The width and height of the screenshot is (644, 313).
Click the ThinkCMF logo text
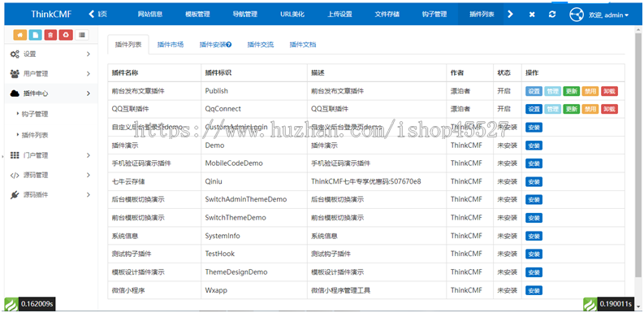click(x=51, y=15)
